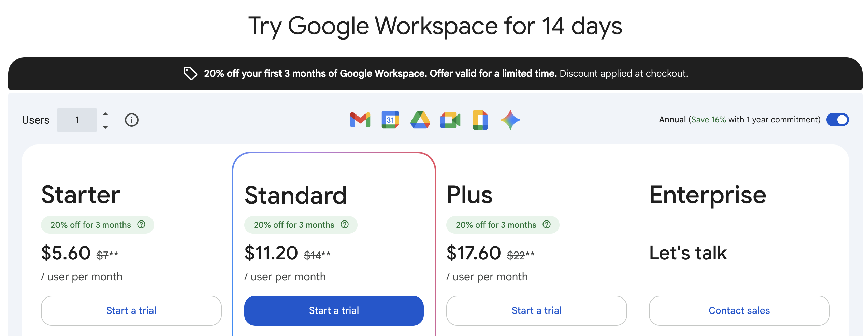
Task: Select the Gemini sparkle icon
Action: click(510, 120)
